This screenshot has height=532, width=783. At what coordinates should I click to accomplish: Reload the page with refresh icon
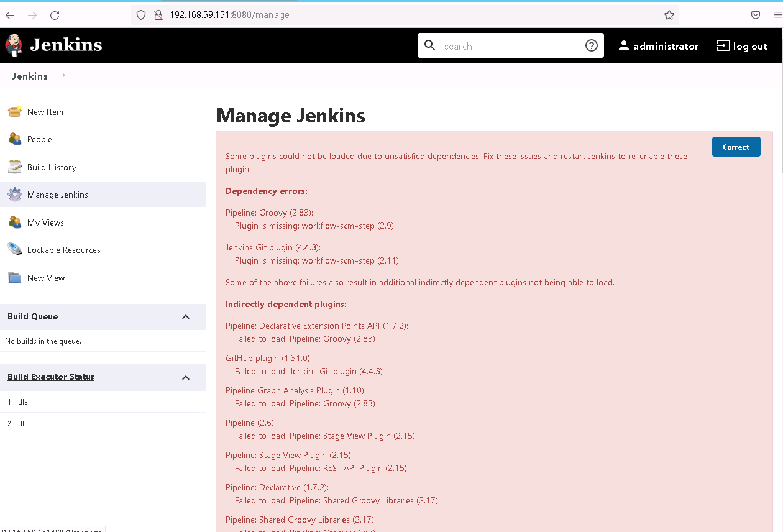click(55, 15)
